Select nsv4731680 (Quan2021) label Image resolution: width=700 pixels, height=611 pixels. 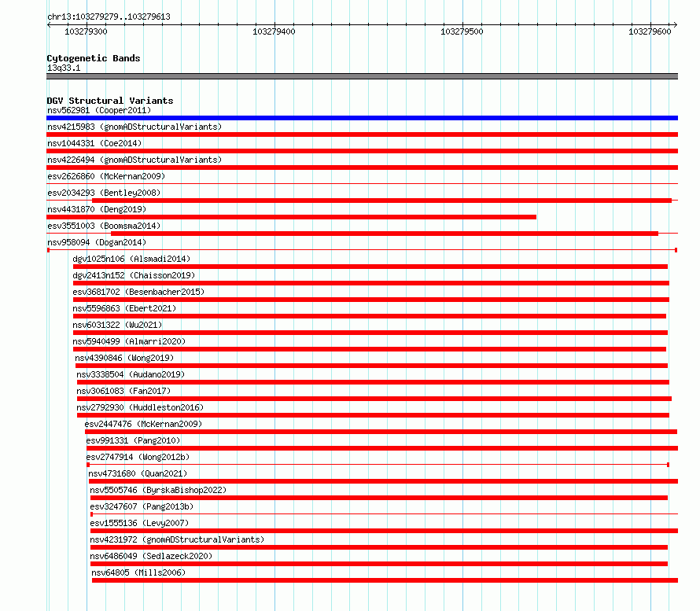138,473
